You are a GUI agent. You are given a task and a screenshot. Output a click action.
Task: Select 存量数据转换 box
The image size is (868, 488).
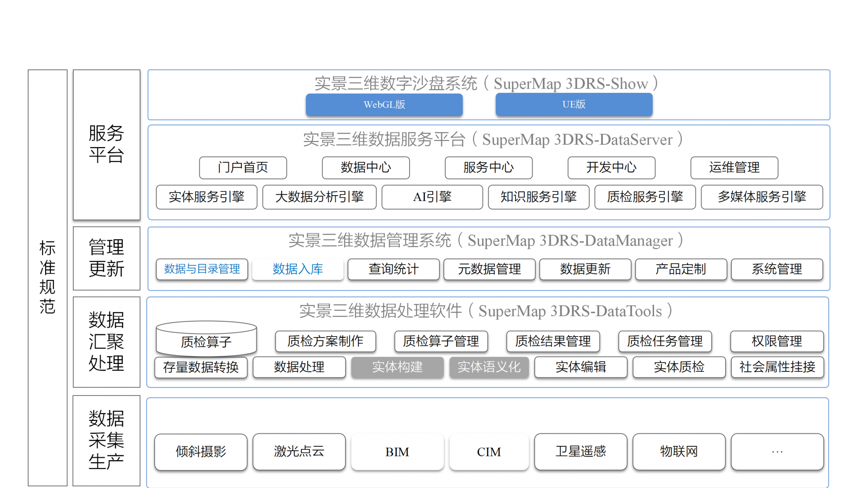click(201, 367)
